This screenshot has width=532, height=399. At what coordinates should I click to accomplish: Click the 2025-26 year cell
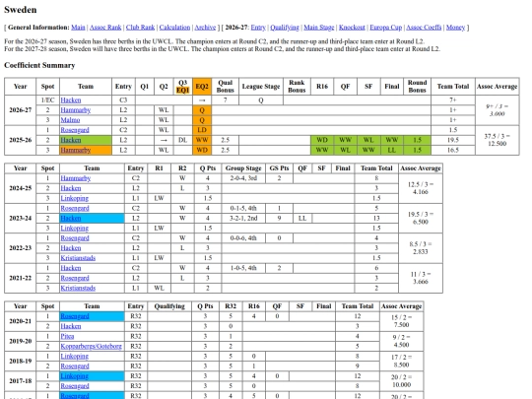tap(21, 140)
